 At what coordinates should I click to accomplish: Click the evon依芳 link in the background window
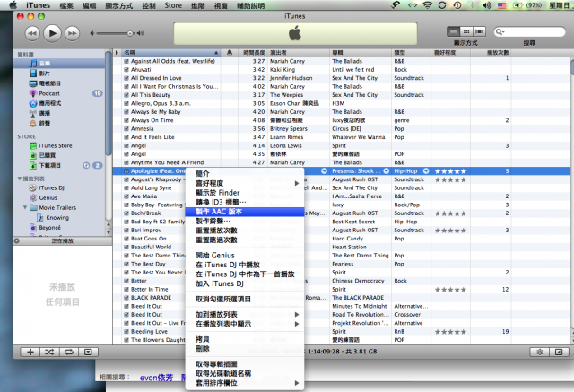[x=156, y=378]
